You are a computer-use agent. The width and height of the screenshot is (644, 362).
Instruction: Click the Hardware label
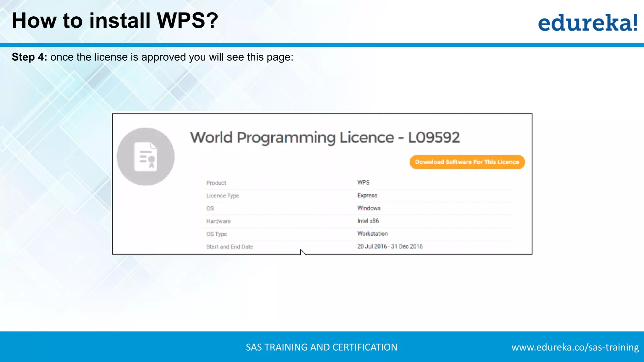click(219, 221)
